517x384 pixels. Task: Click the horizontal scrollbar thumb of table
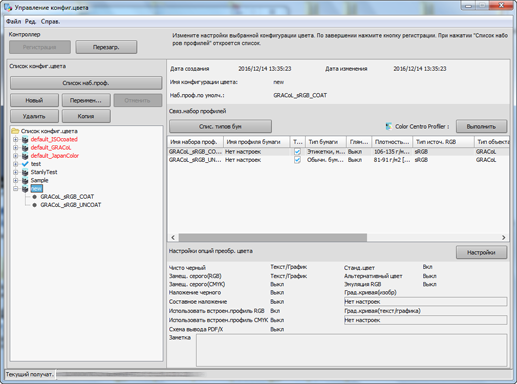273,237
